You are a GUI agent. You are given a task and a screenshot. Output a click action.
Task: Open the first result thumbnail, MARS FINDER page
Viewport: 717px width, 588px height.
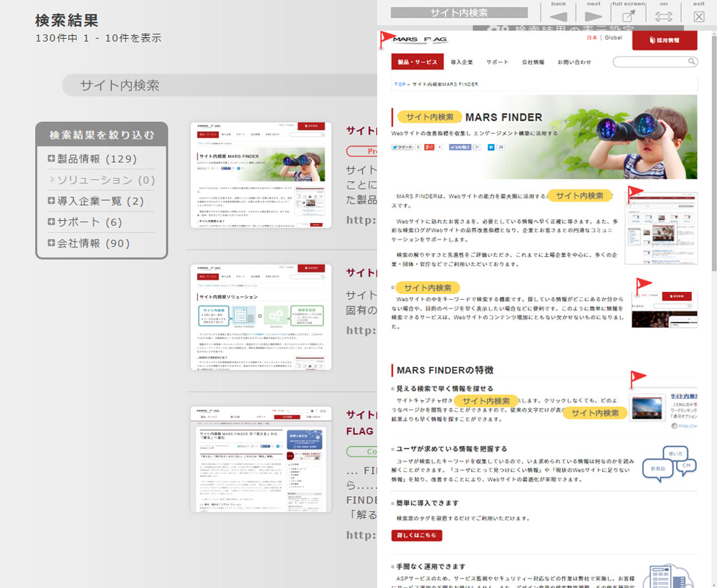click(261, 175)
